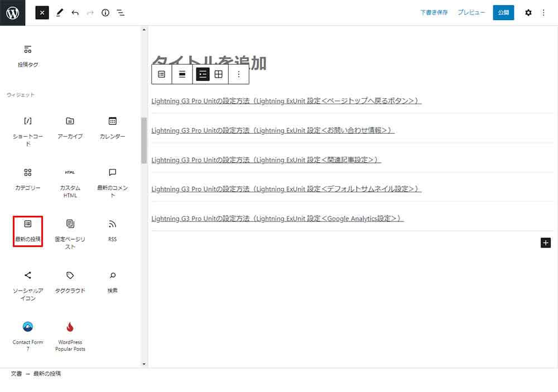Open the settings gear sidebar
This screenshot has width=558, height=392.
[x=528, y=13]
